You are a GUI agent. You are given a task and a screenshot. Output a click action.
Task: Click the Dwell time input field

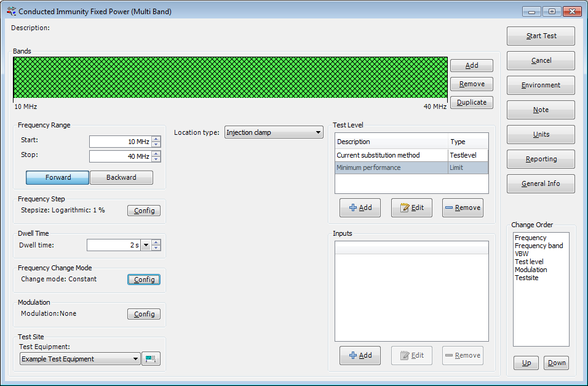114,245
